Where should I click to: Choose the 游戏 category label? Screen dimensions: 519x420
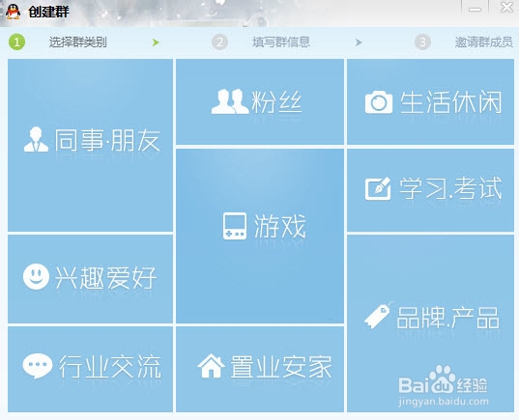[280, 226]
